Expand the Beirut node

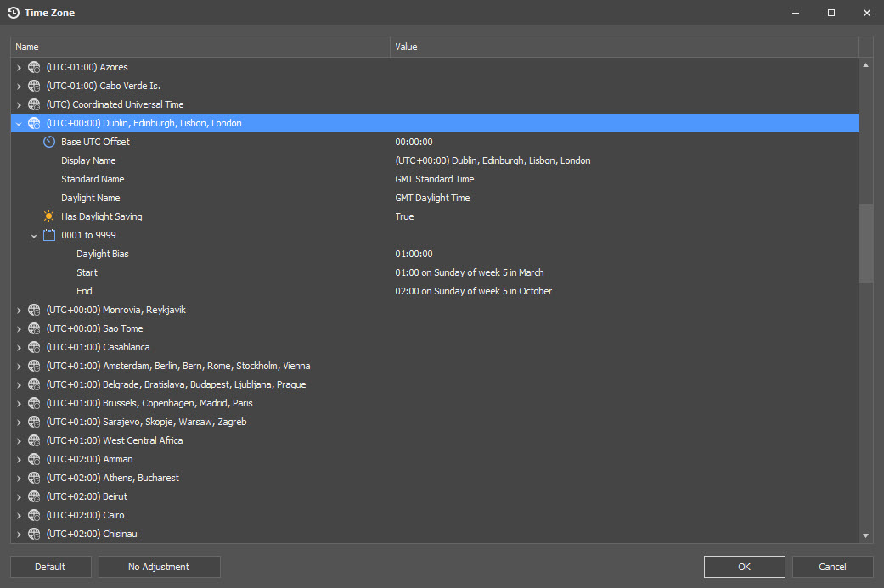point(19,496)
